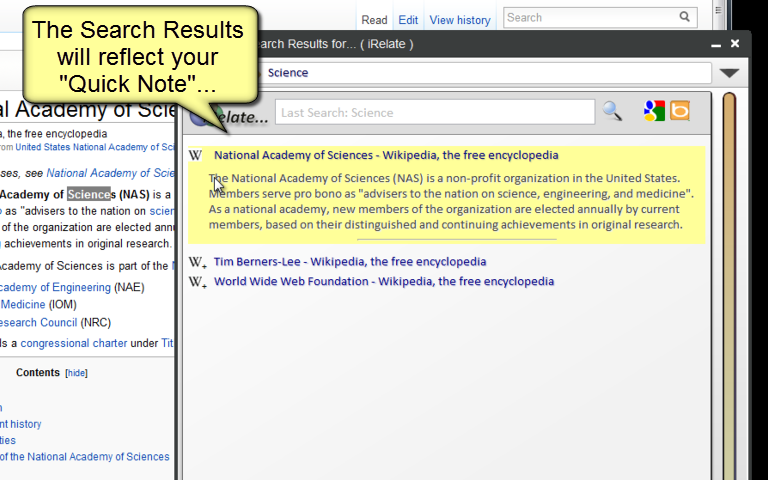Open the Read tab on Wikipedia
768x480 pixels.
374,20
